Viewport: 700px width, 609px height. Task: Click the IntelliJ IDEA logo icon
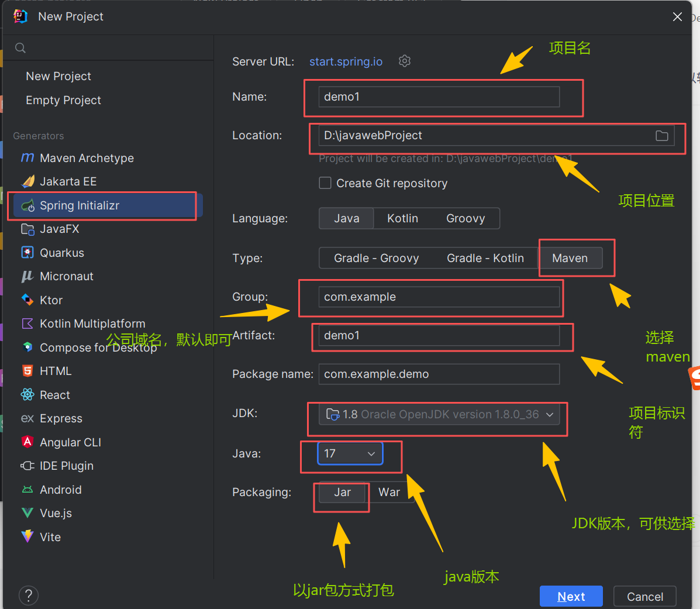pyautogui.click(x=20, y=16)
